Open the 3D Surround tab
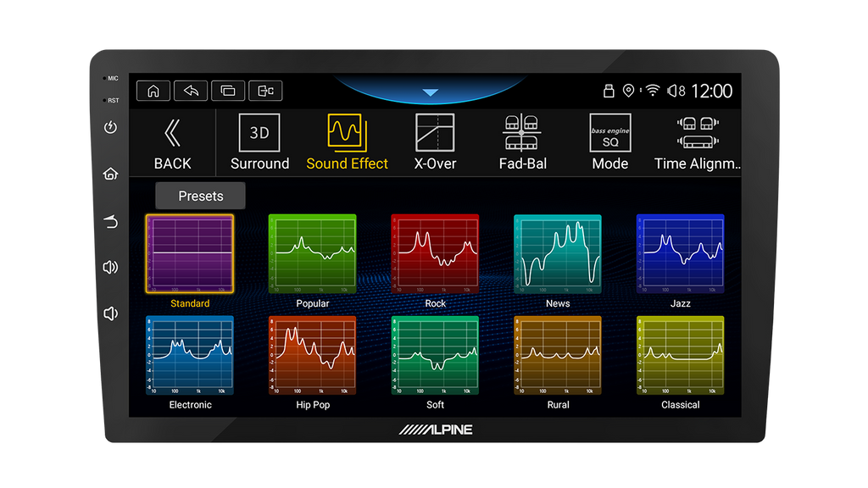 [x=259, y=142]
